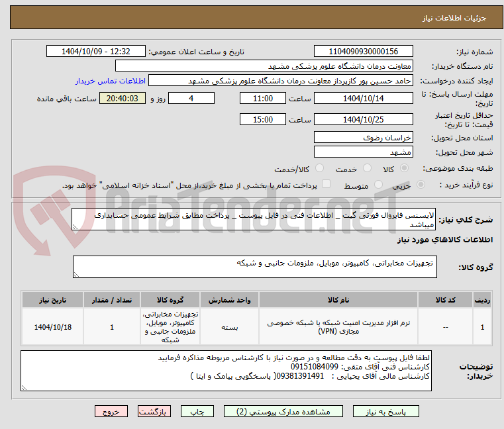
Task: Click the واحد شمارش column header
Action: (x=230, y=300)
